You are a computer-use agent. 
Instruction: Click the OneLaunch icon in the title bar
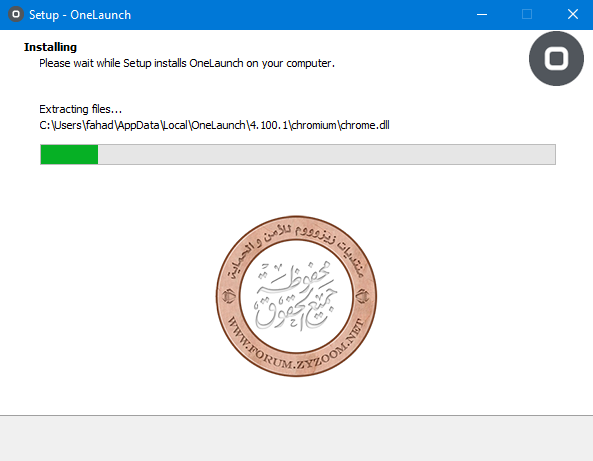(16, 14)
